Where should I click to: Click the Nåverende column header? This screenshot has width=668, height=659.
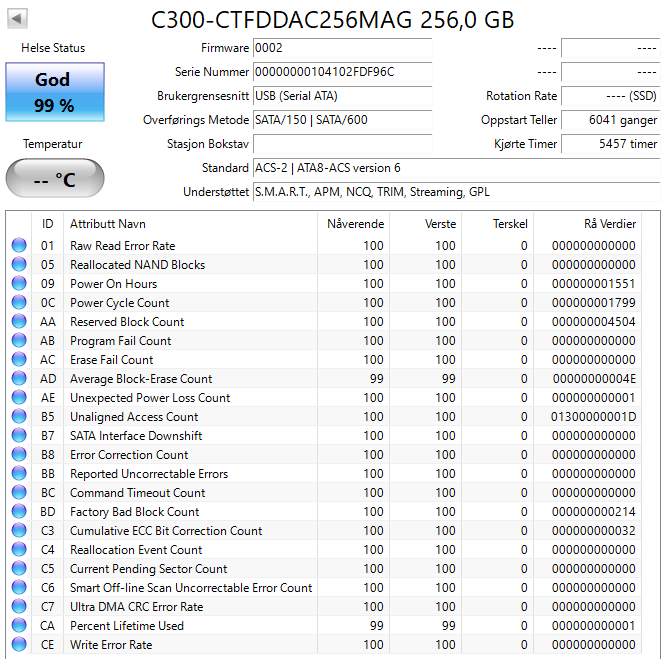pos(355,223)
